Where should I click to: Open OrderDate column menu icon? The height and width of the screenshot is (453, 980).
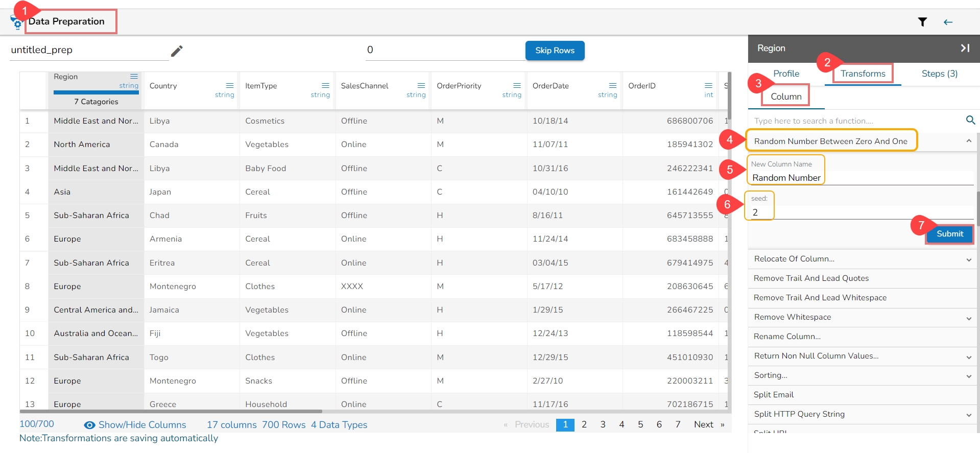point(612,85)
